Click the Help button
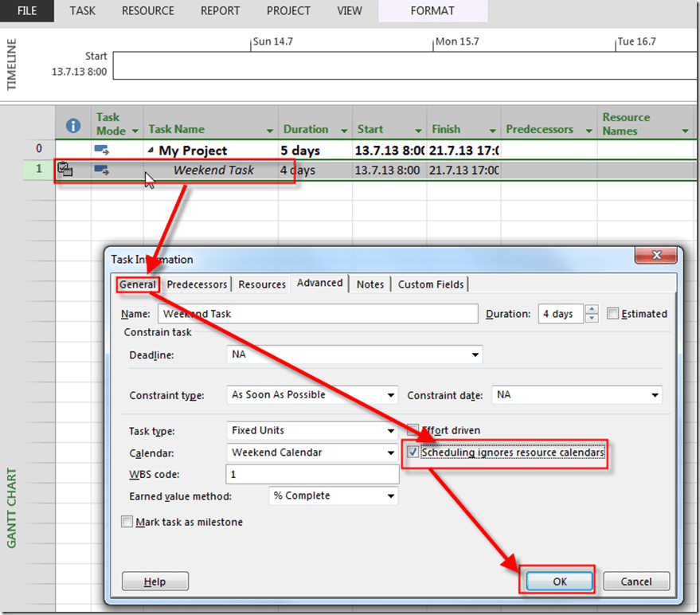Image resolution: width=700 pixels, height=615 pixels. tap(154, 582)
